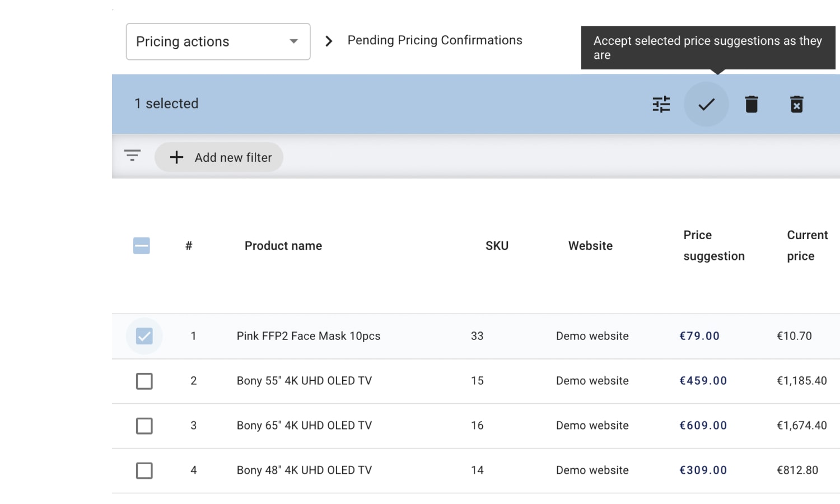The width and height of the screenshot is (840, 504).
Task: Click current price €10.70
Action: click(x=794, y=336)
